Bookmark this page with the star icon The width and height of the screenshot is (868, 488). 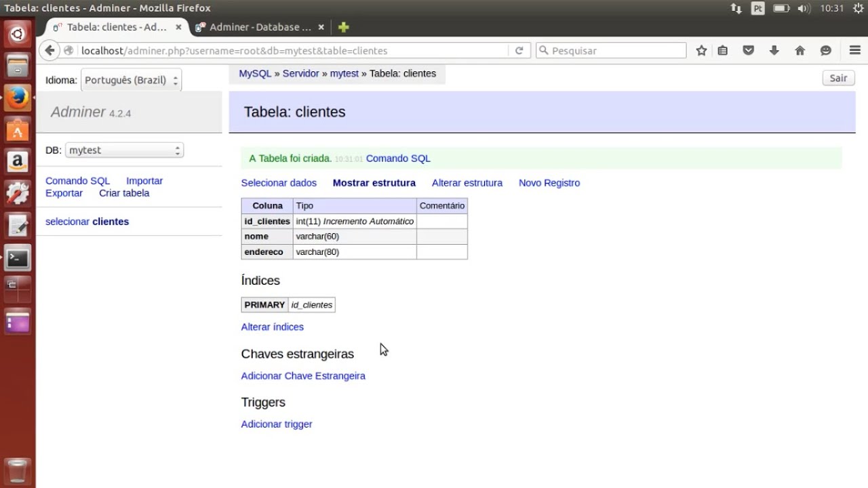[x=702, y=51]
